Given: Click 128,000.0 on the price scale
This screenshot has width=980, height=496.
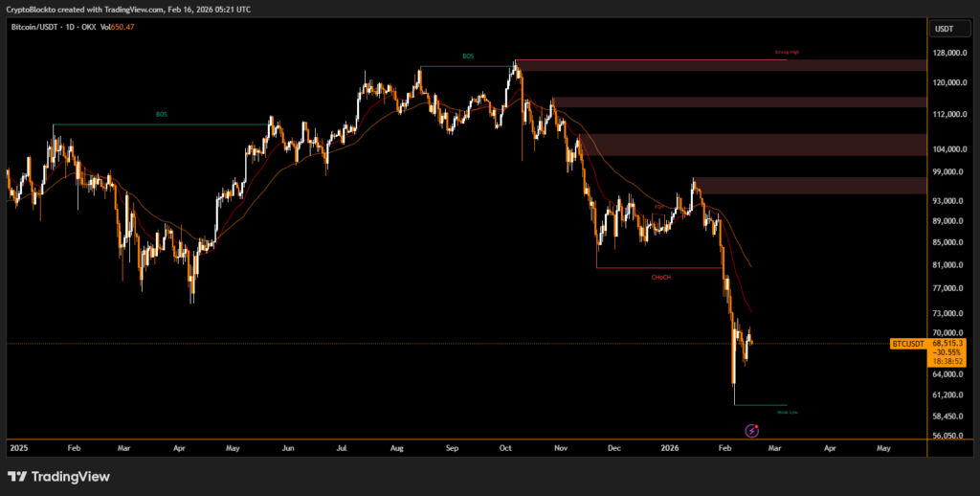Looking at the screenshot, I should tap(951, 54).
